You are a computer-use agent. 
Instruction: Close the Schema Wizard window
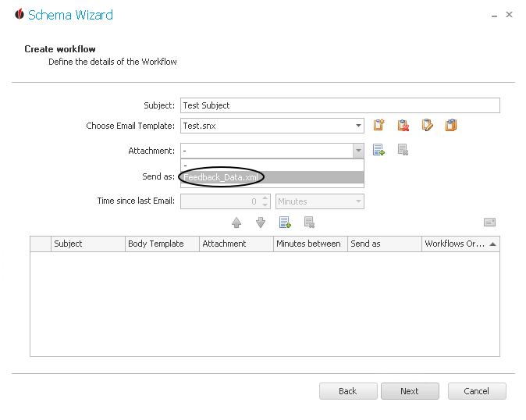(x=510, y=14)
